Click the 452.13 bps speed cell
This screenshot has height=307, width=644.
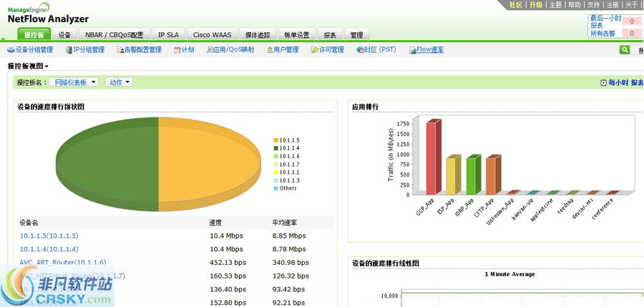[x=228, y=262]
